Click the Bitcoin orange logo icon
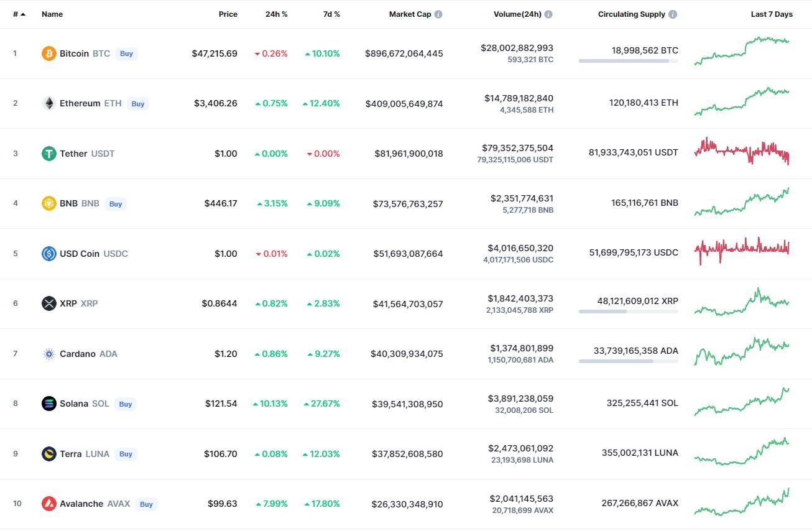 click(x=48, y=53)
